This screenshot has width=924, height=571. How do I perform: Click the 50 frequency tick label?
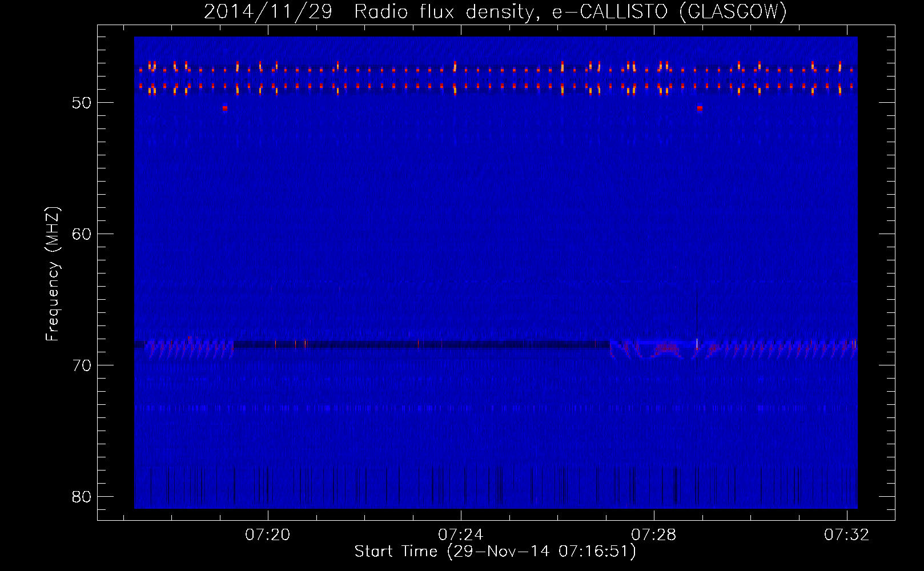pyautogui.click(x=82, y=103)
